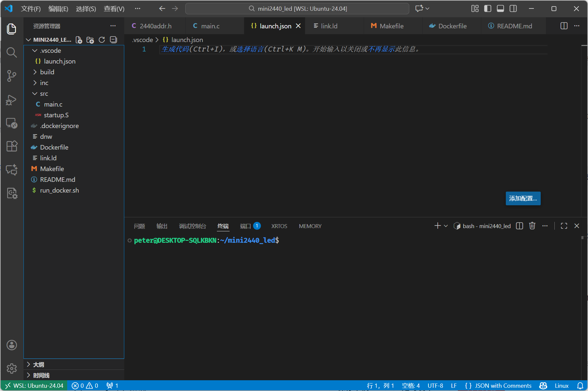The image size is (588, 391).
Task: Collapse all folders in the explorer
Action: click(x=113, y=39)
